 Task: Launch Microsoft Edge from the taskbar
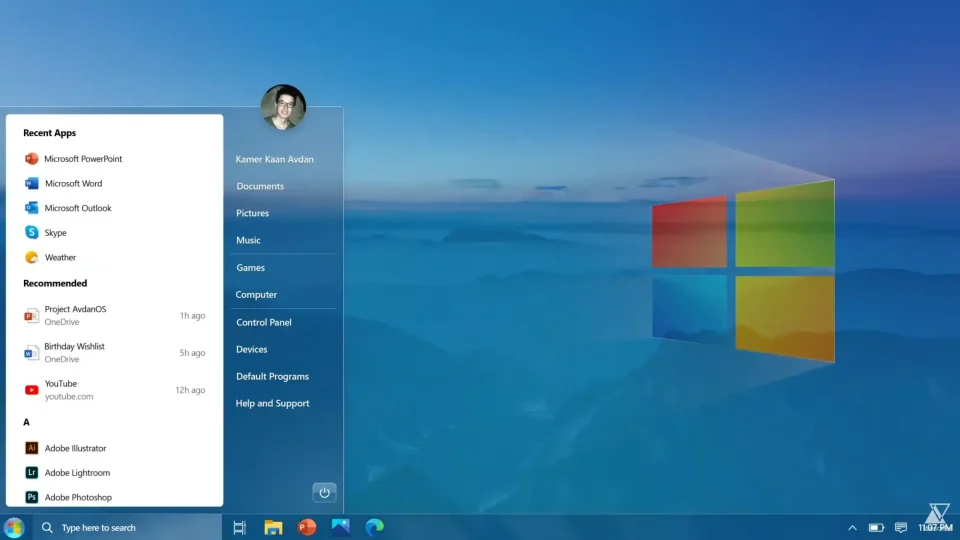pyautogui.click(x=375, y=527)
